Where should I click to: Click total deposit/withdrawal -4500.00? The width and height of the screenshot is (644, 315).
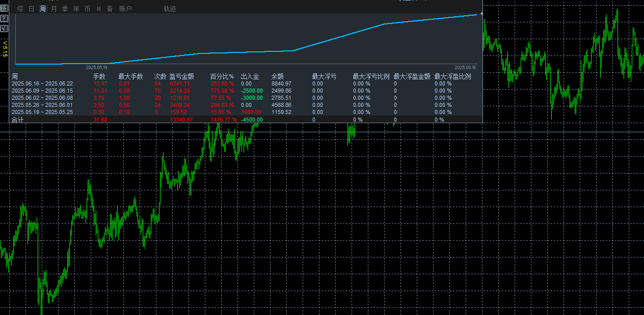[252, 120]
